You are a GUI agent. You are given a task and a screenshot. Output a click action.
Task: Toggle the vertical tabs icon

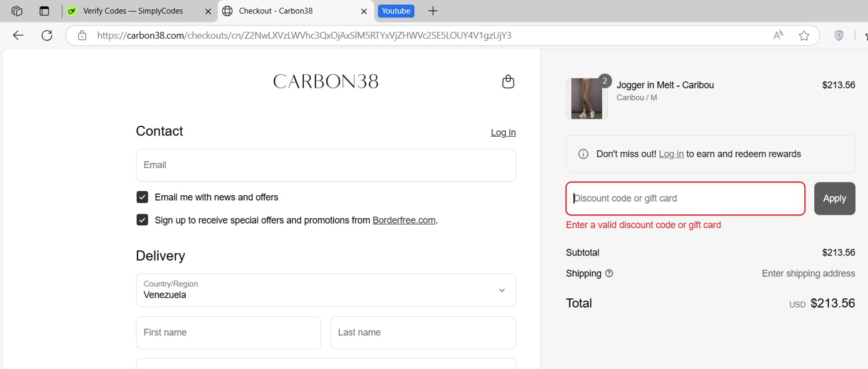(x=45, y=11)
